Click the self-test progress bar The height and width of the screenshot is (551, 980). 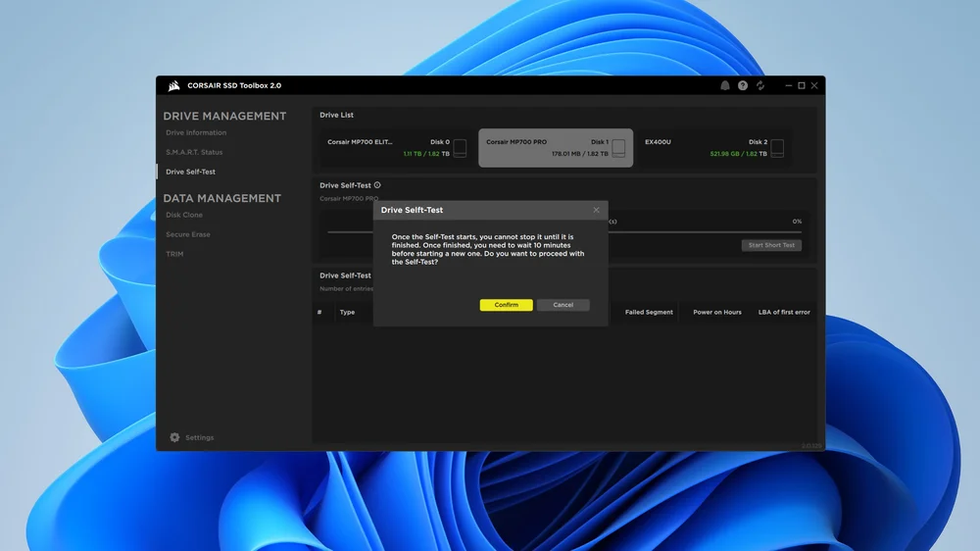click(564, 232)
